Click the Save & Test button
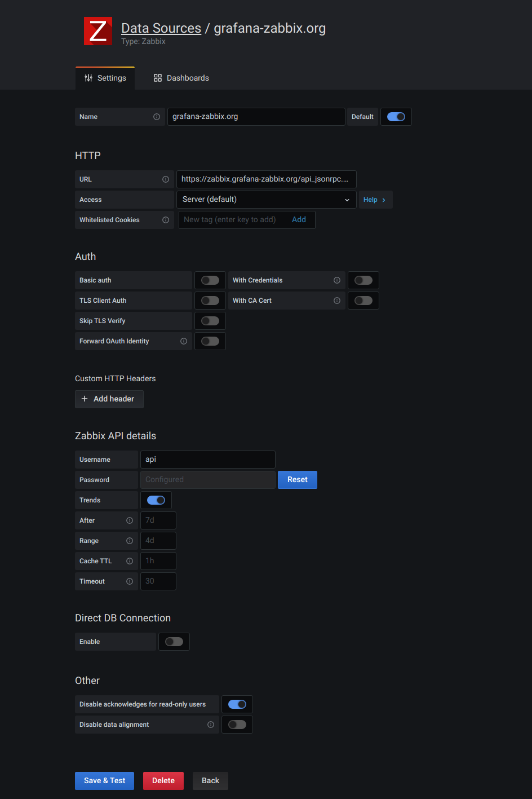The height and width of the screenshot is (799, 532). (104, 780)
